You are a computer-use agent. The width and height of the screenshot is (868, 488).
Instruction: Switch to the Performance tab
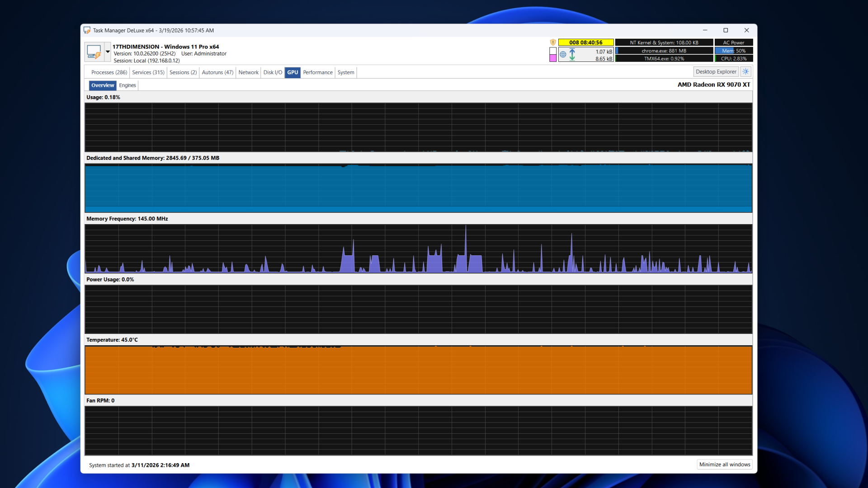click(x=318, y=72)
